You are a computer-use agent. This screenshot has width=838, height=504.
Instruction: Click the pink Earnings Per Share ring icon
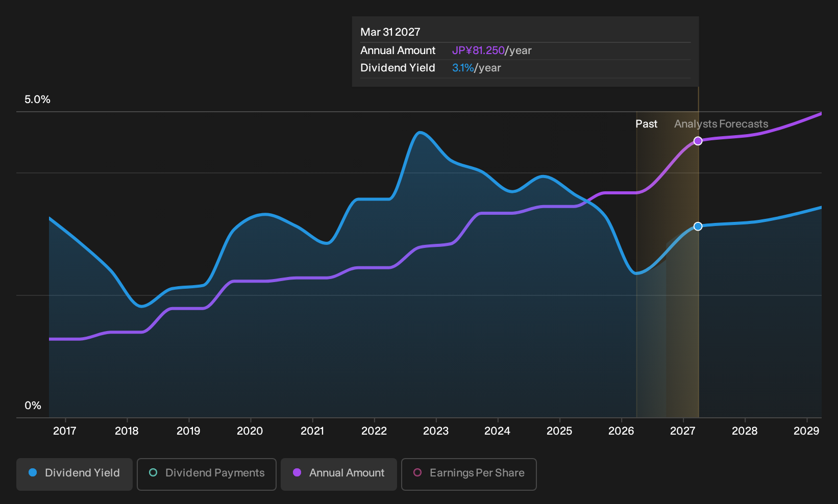tap(417, 473)
